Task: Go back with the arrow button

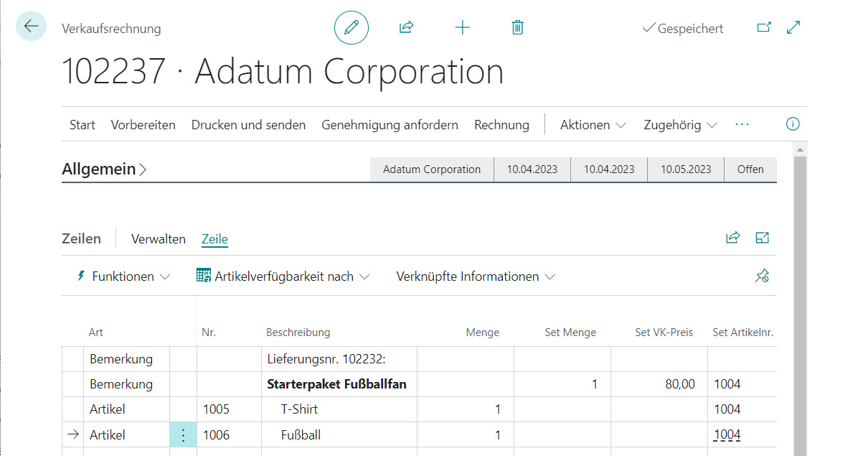Action: point(31,27)
